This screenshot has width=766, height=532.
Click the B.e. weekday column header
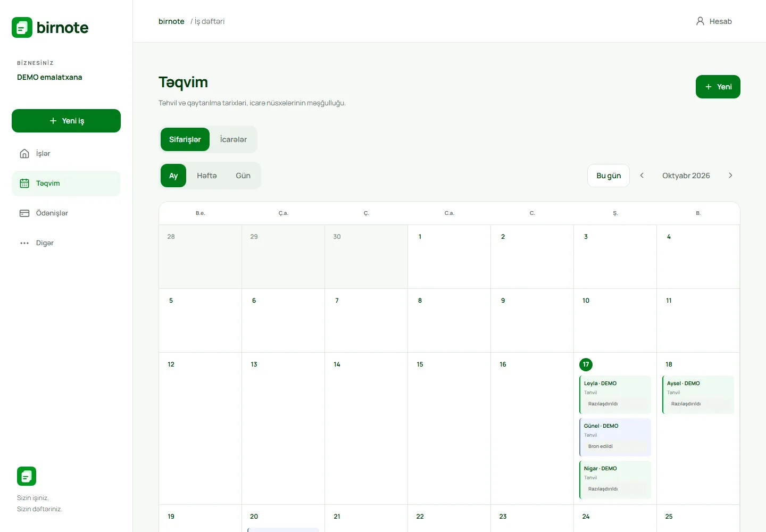pos(200,213)
